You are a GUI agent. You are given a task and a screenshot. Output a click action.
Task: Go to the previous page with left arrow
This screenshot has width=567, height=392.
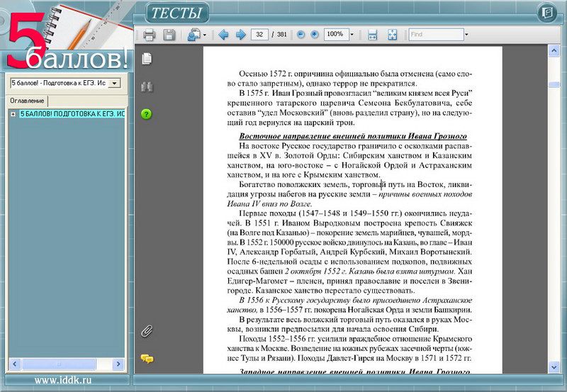pyautogui.click(x=224, y=34)
